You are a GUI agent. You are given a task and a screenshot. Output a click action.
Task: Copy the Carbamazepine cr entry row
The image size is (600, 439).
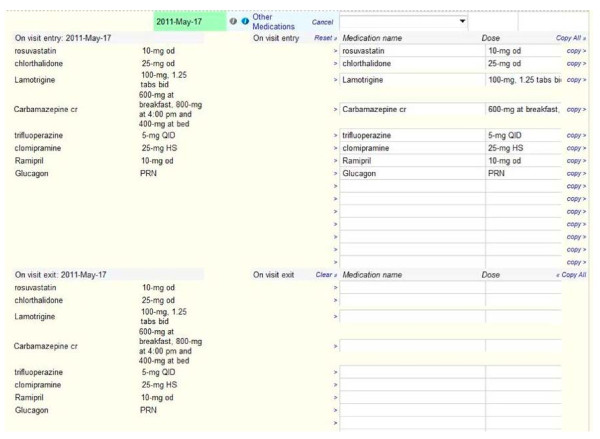click(x=576, y=109)
